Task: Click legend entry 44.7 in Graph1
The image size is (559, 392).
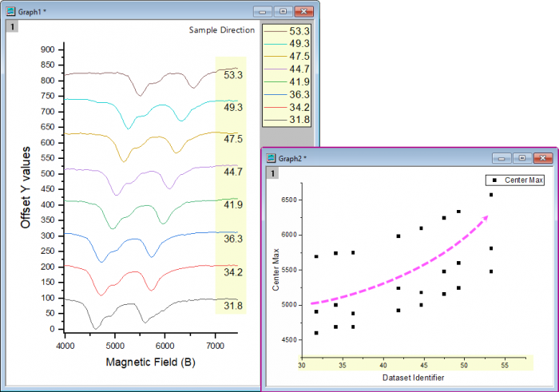Action: (x=287, y=69)
